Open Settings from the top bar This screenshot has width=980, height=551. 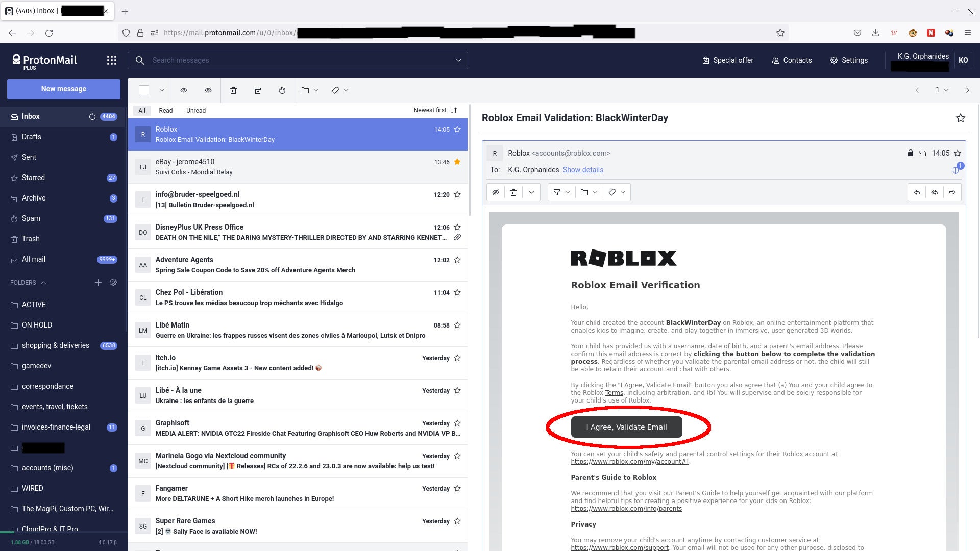tap(849, 60)
